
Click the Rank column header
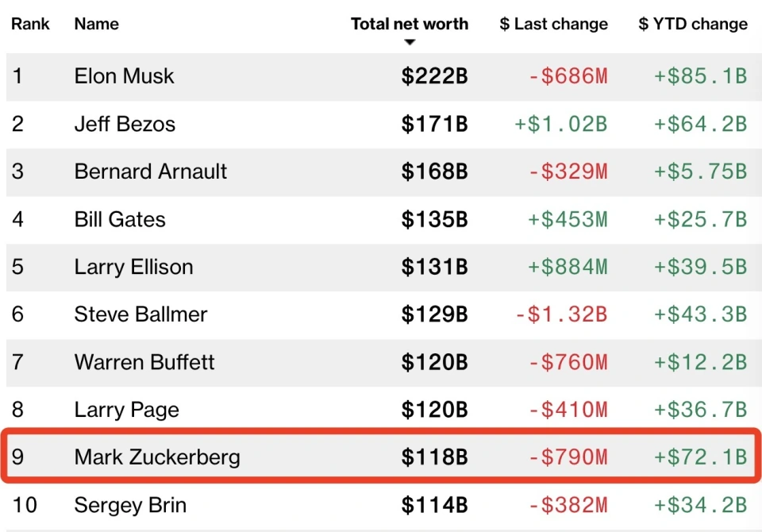click(x=30, y=24)
